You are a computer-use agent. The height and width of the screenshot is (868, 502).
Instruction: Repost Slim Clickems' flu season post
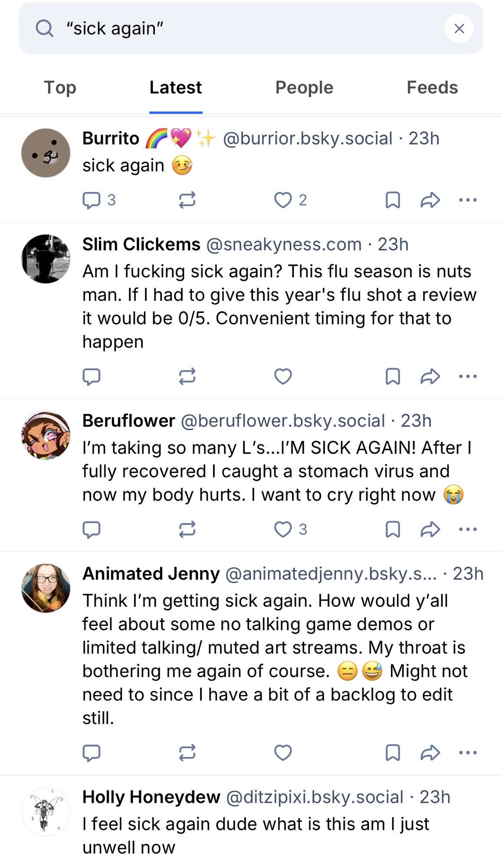tap(187, 376)
